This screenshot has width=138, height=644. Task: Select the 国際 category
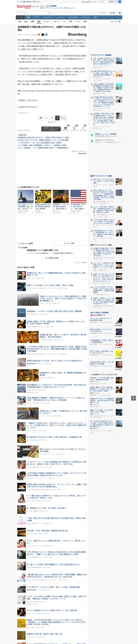point(32,21)
